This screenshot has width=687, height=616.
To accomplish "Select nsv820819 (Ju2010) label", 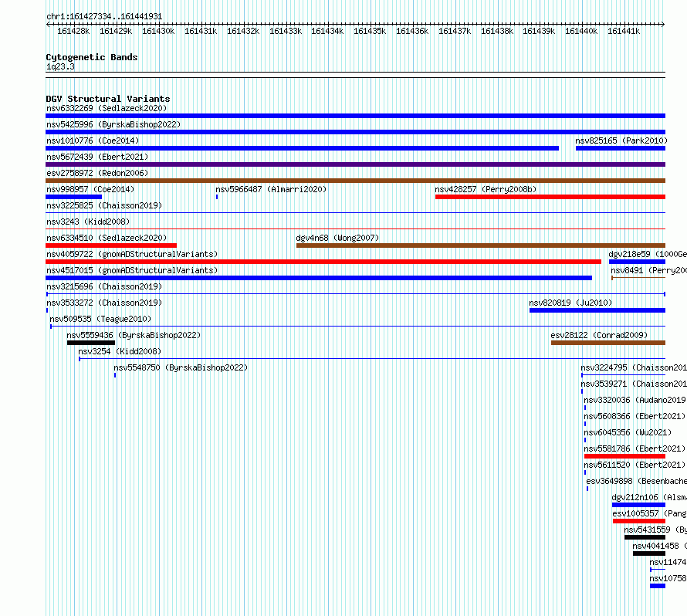I will click(570, 303).
